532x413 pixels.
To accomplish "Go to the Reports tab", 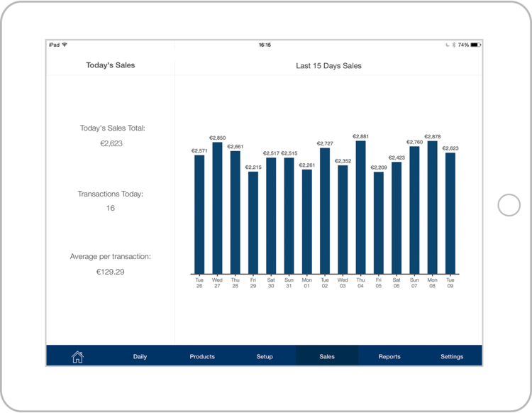I will [x=389, y=357].
